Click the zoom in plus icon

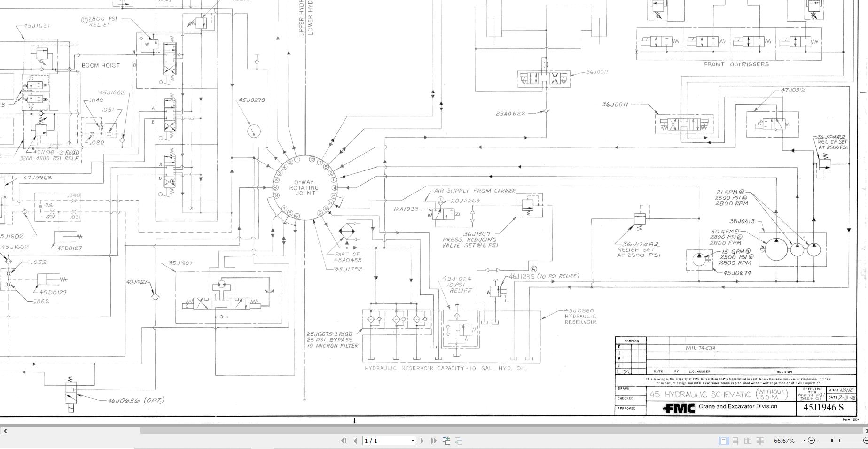point(866,441)
